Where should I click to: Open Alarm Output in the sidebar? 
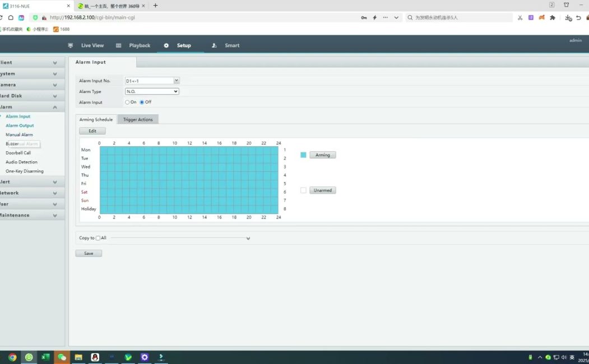click(x=20, y=125)
